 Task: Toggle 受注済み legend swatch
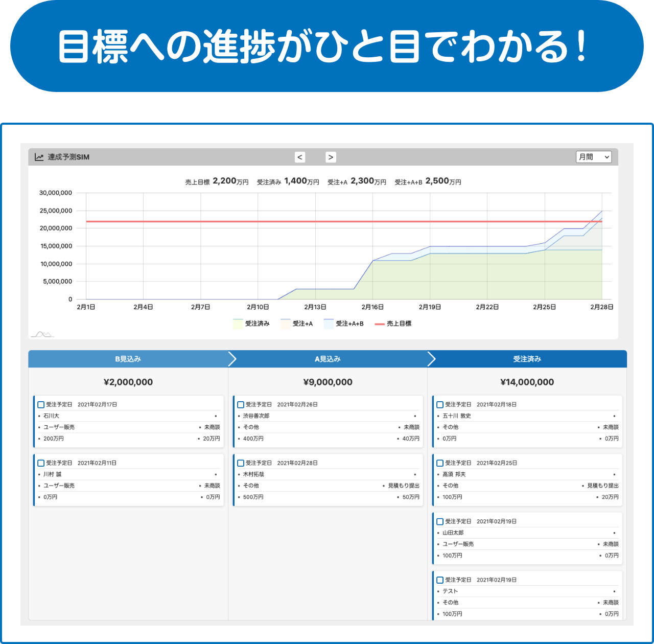238,324
